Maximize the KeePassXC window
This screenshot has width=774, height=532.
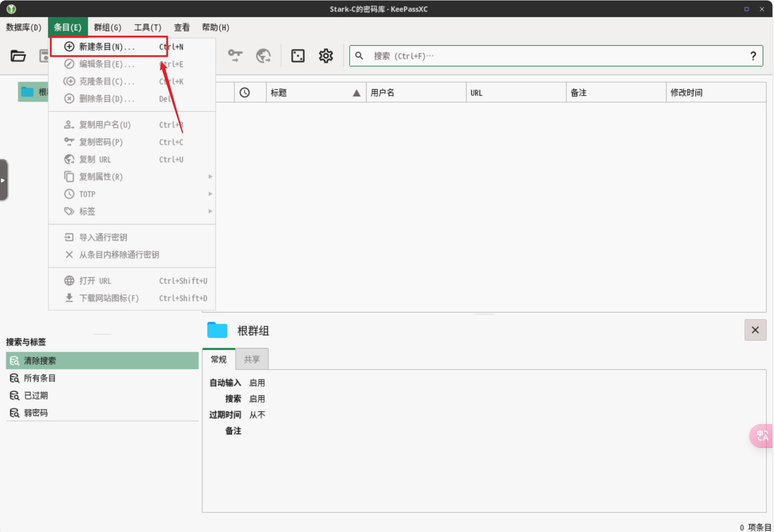coord(746,9)
